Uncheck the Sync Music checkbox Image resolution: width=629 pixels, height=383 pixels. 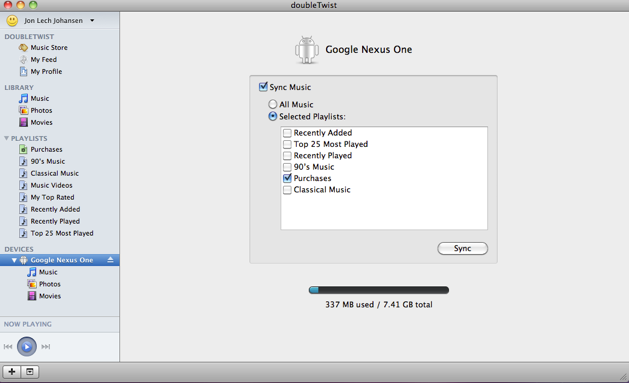pos(263,87)
